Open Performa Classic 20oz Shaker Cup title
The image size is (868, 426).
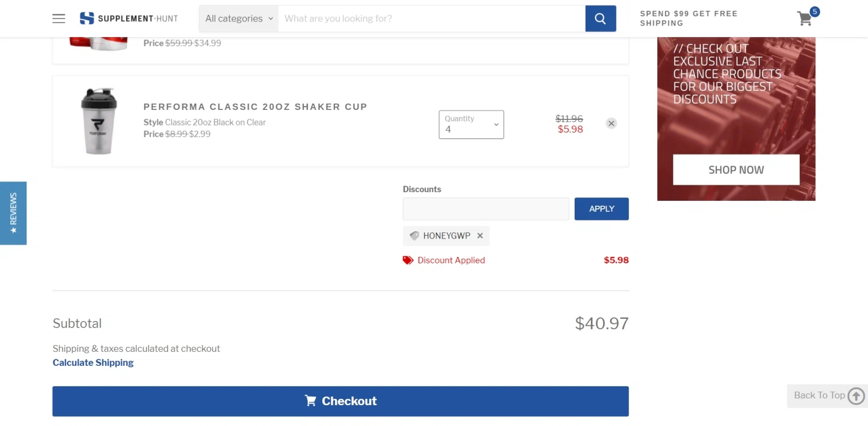[255, 106]
